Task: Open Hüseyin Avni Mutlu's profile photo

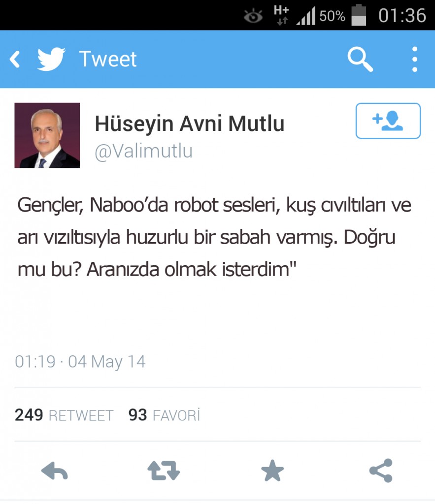Action: click(47, 135)
